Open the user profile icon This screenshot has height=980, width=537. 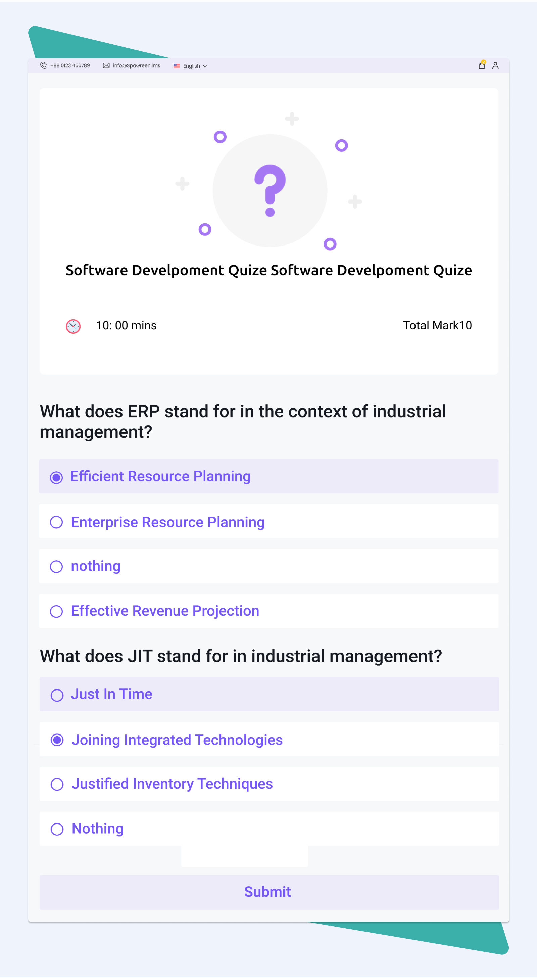(x=495, y=65)
